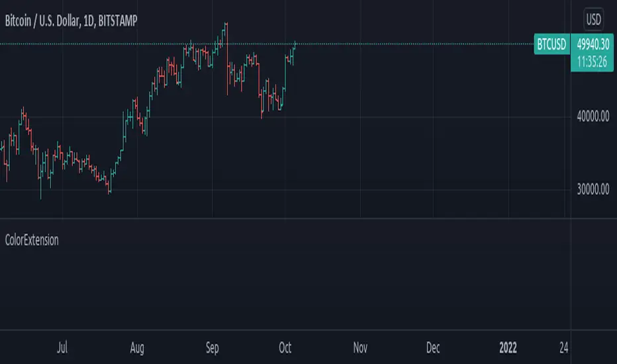Click the Nov label on time axis
Screen dimensions: 617x364
click(x=360, y=346)
